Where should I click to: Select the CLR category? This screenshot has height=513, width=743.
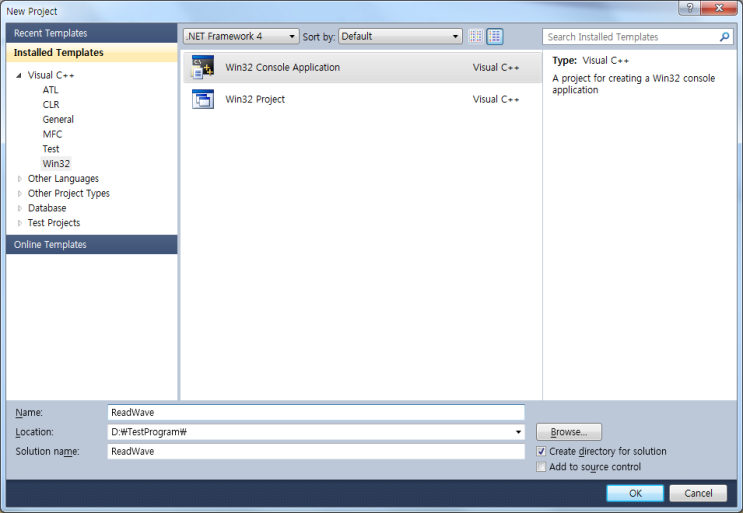coord(51,105)
